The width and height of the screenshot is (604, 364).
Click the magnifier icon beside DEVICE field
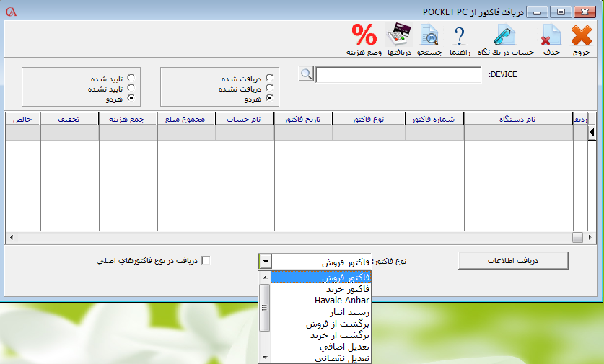click(x=306, y=74)
